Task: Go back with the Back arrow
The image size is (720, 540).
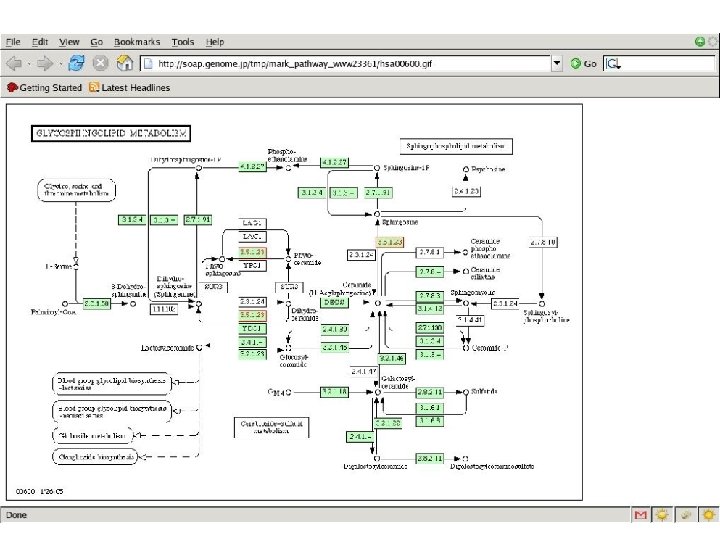Action: [15, 63]
